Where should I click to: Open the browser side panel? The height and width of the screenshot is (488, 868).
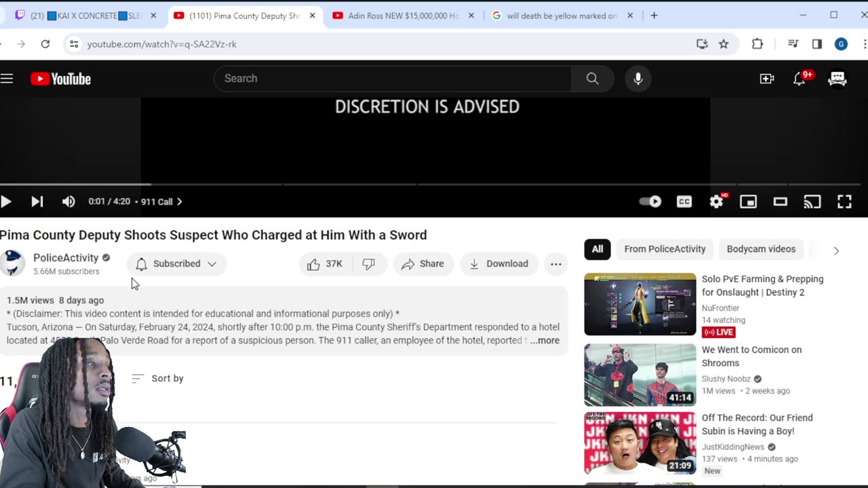817,44
